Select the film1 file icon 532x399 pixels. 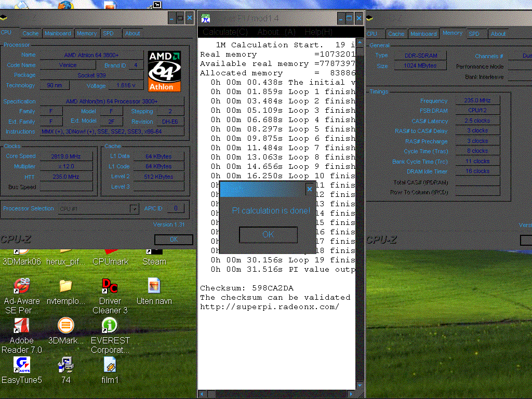(x=110, y=365)
